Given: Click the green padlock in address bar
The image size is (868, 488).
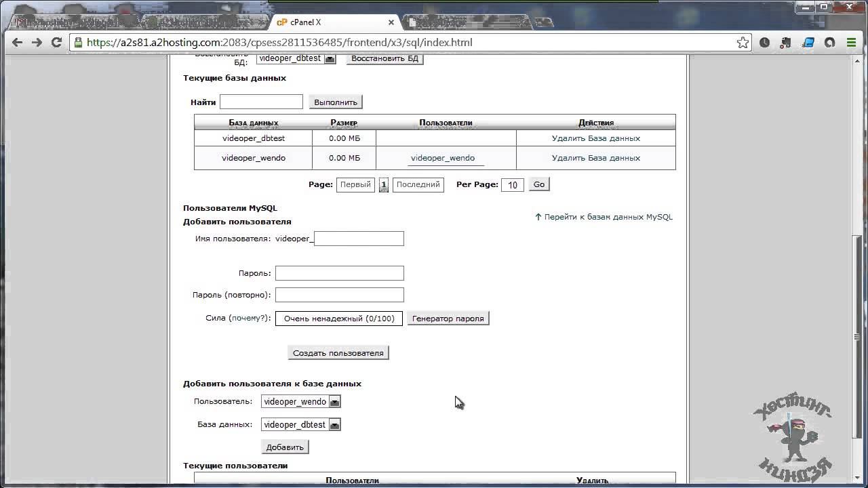Looking at the screenshot, I should [79, 42].
